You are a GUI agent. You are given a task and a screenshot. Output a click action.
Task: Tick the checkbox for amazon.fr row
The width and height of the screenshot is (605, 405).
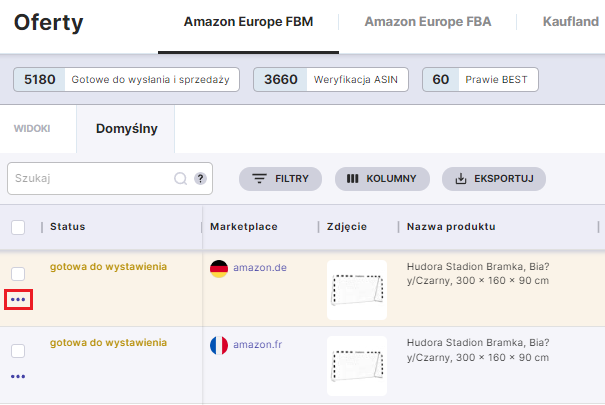coord(18,351)
